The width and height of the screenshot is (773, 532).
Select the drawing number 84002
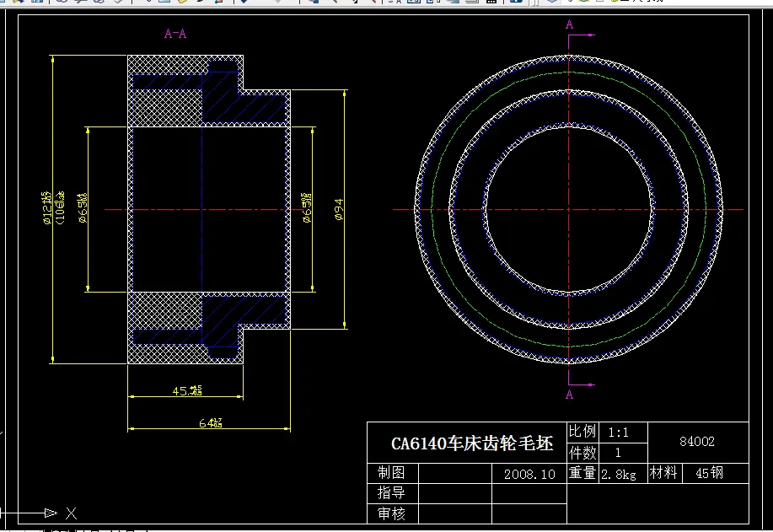pos(697,441)
